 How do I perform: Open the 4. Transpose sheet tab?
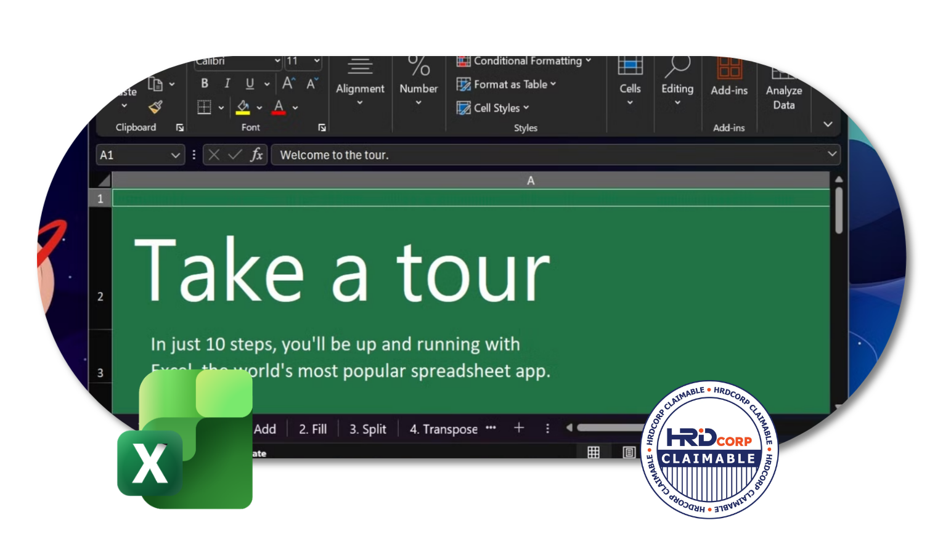(x=444, y=429)
